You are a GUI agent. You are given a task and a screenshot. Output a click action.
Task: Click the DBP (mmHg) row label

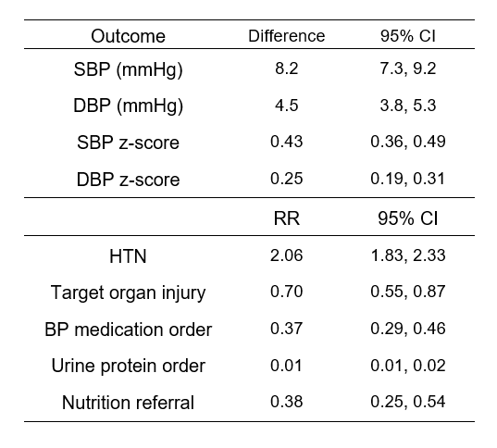pos(128,106)
